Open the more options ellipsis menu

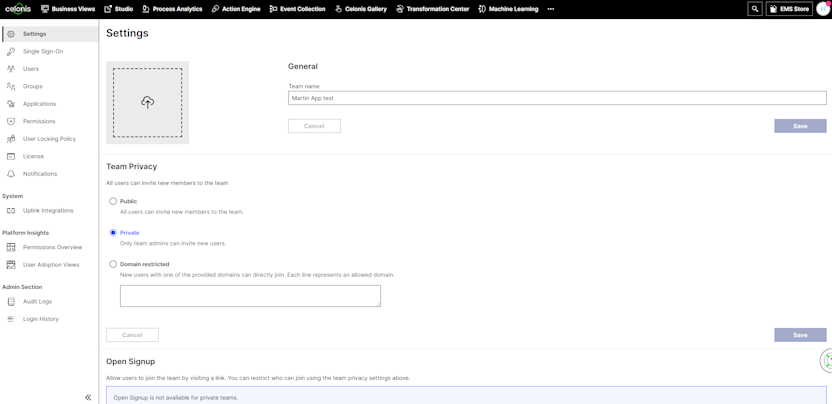(551, 9)
